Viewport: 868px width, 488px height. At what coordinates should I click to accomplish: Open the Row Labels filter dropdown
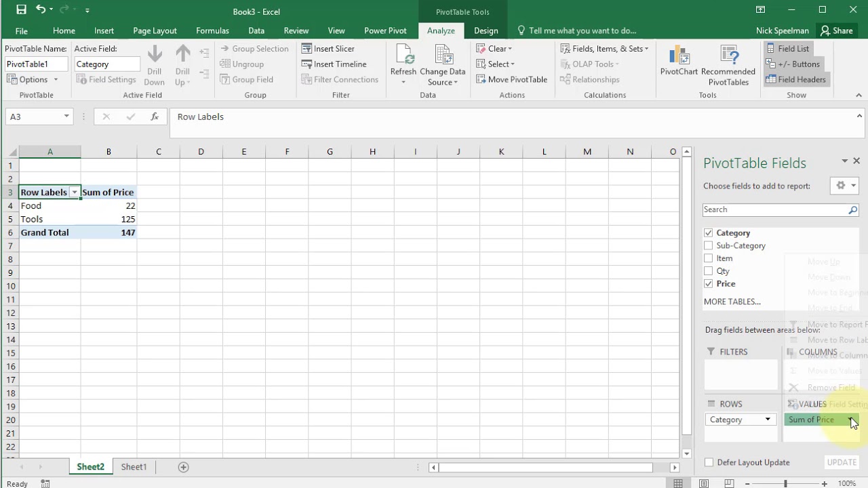(x=75, y=192)
